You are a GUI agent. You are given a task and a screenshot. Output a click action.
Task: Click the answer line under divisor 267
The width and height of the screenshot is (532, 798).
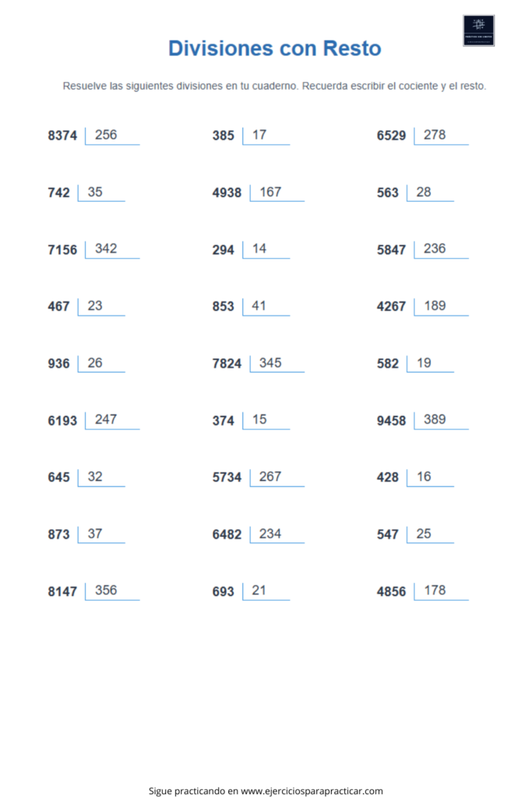277,486
